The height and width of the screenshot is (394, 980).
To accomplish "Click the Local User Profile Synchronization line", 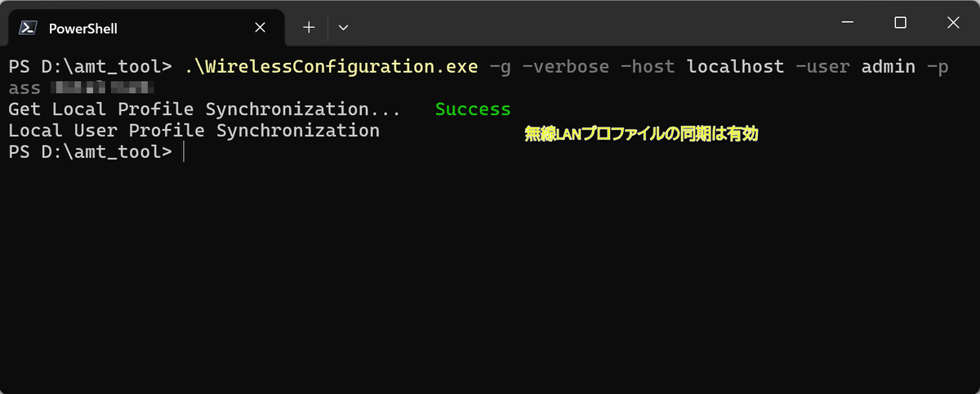I will coord(194,131).
